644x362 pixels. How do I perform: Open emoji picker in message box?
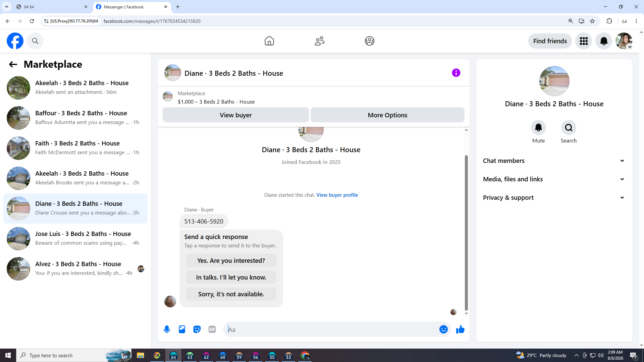(x=443, y=329)
